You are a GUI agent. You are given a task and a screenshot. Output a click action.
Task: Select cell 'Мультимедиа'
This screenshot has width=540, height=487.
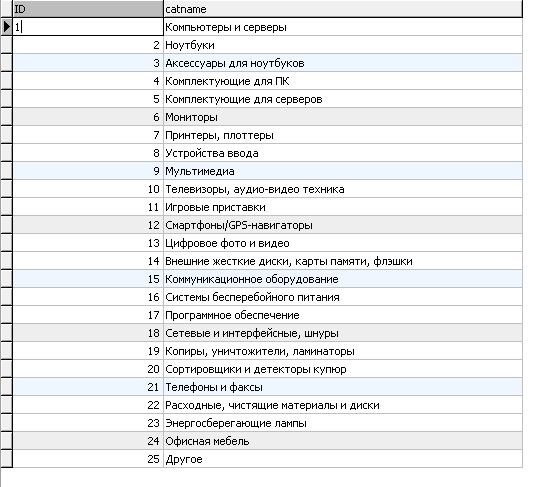343,171
